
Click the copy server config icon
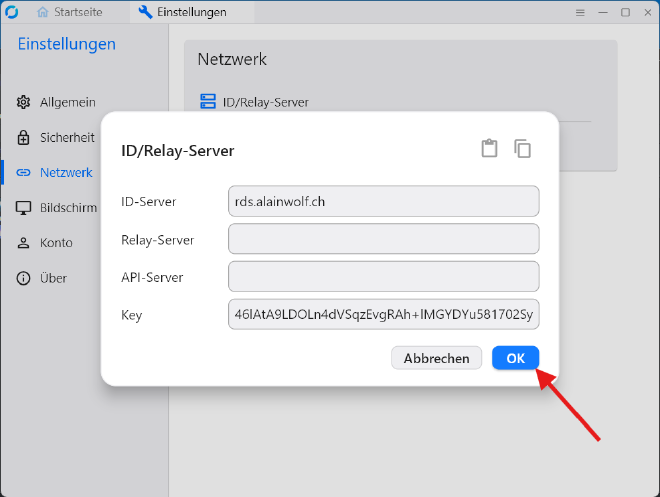522,149
